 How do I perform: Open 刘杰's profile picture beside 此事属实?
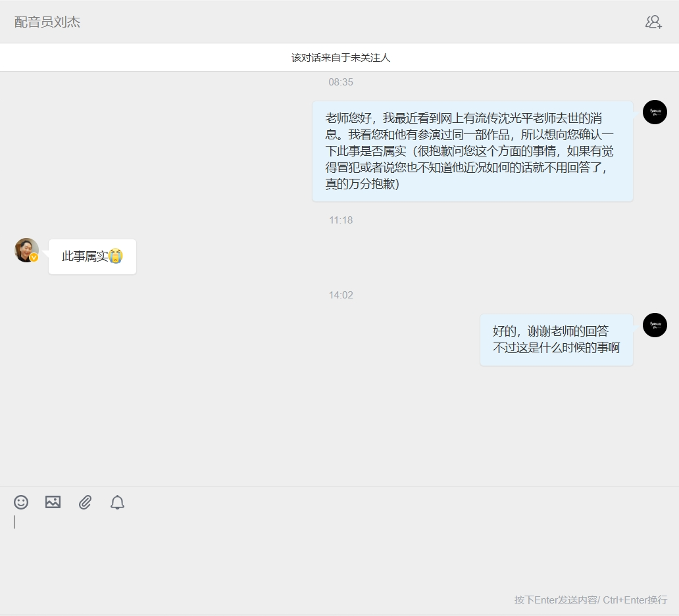pos(26,249)
